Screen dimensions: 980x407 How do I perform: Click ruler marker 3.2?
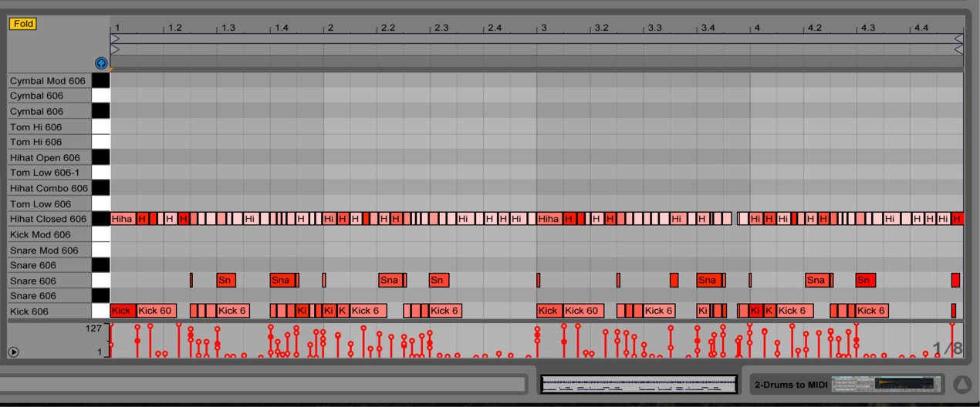point(601,28)
